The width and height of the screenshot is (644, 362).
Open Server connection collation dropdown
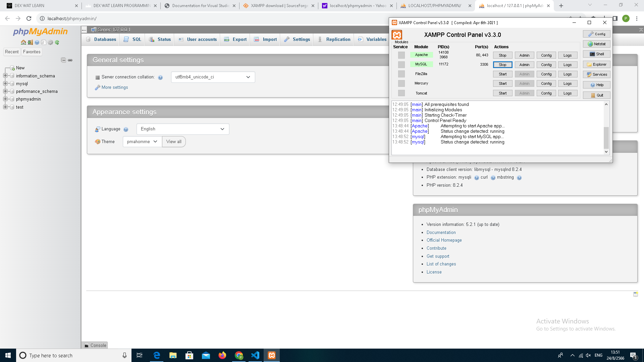coord(213,77)
